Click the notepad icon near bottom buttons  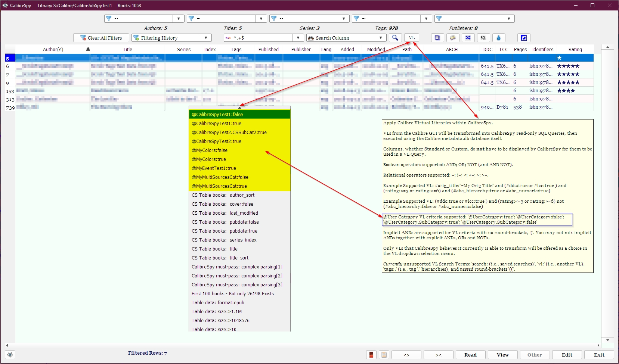click(384, 355)
